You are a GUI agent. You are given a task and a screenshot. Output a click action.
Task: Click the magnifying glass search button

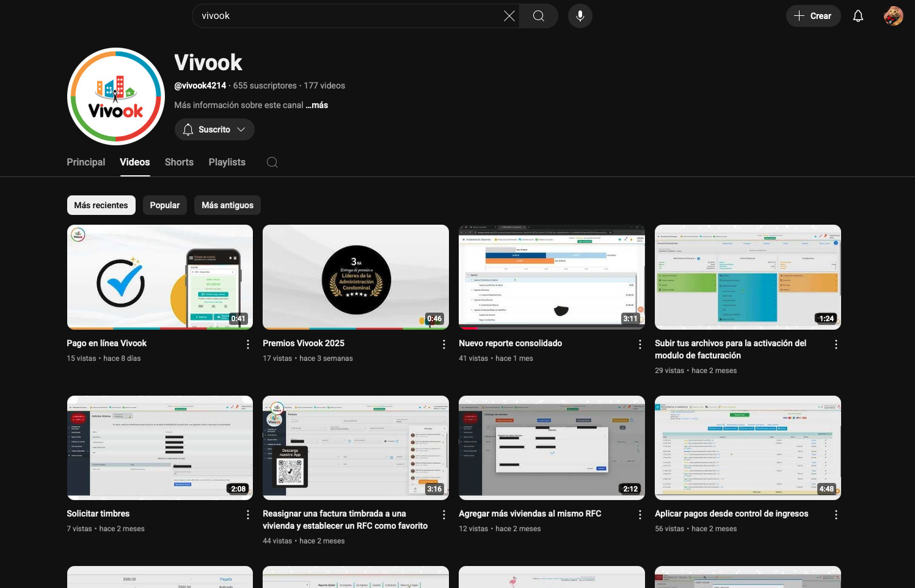click(538, 16)
